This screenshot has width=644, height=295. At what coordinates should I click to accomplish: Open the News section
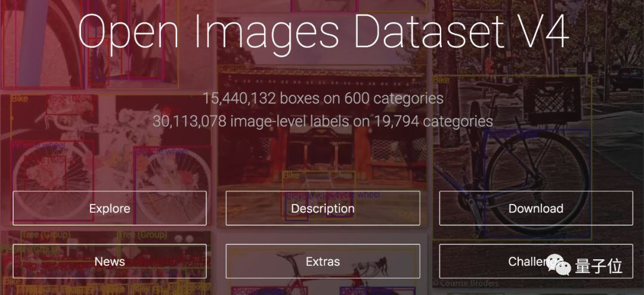[x=110, y=262]
